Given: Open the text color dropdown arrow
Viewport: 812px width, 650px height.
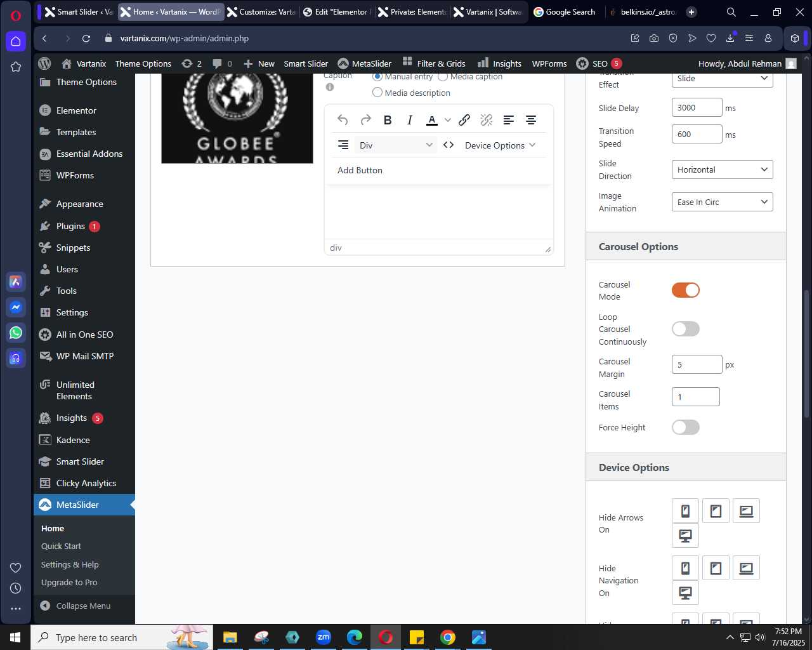Looking at the screenshot, I should (x=447, y=120).
